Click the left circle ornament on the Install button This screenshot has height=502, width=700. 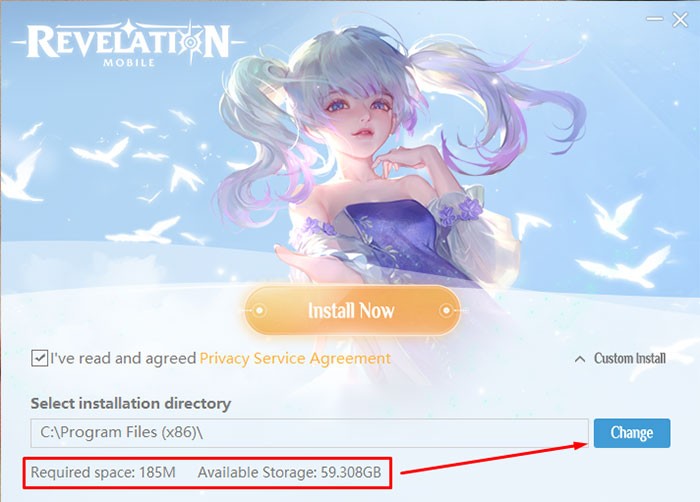pyautogui.click(x=260, y=310)
